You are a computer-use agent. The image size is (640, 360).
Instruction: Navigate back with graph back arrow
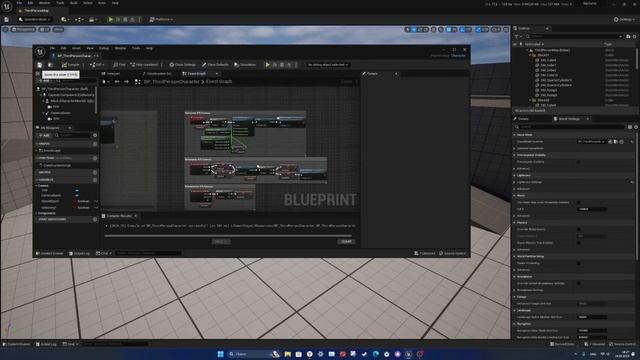click(x=117, y=82)
